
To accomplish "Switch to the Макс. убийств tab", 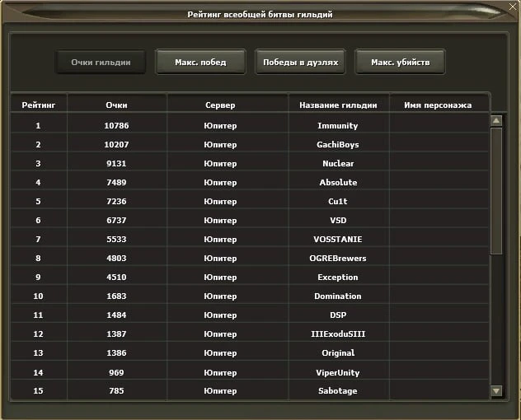I will pos(401,62).
